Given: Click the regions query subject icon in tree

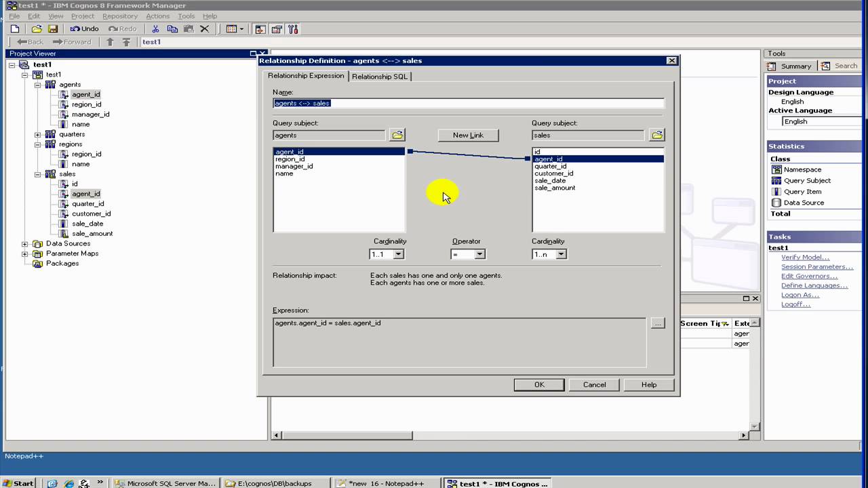Looking at the screenshot, I should point(50,144).
